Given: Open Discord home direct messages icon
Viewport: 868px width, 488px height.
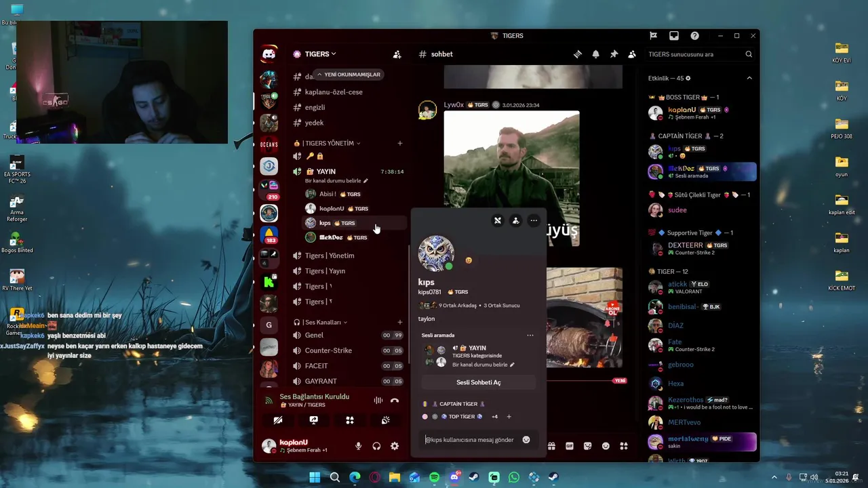Looking at the screenshot, I should click(269, 54).
